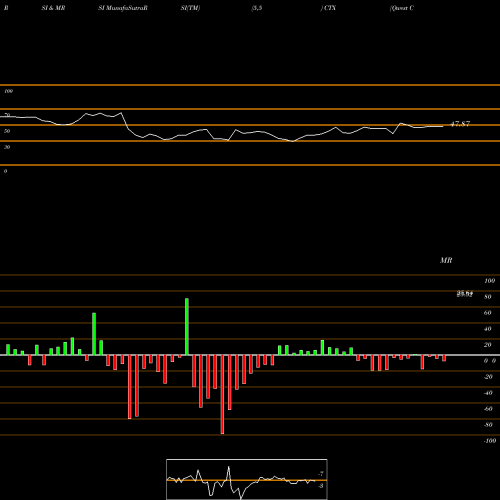Click the '(5,5' parameter header text
Screen dimensions: 500x500
(257, 8)
